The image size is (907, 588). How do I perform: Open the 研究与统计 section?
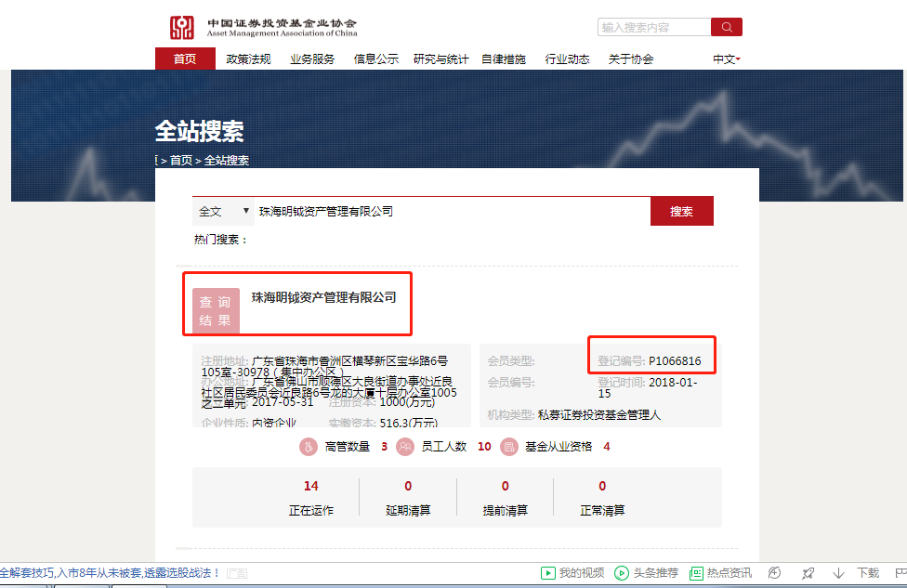(440, 59)
